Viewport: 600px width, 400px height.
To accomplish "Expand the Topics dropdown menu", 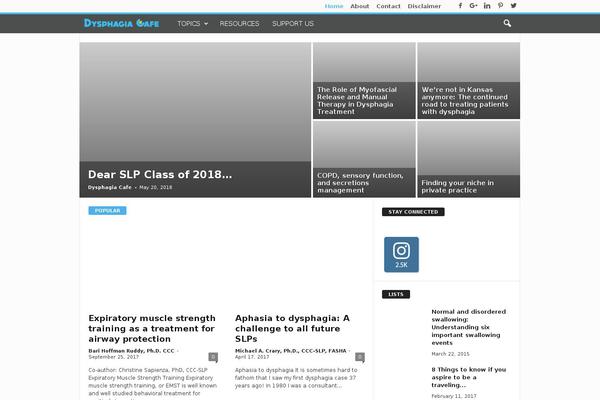I will [x=192, y=24].
